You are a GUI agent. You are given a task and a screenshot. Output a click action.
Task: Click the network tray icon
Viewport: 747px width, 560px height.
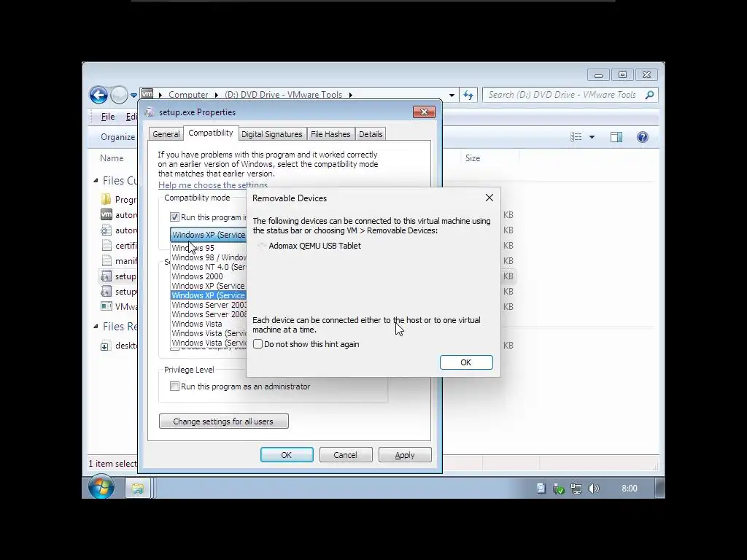576,489
